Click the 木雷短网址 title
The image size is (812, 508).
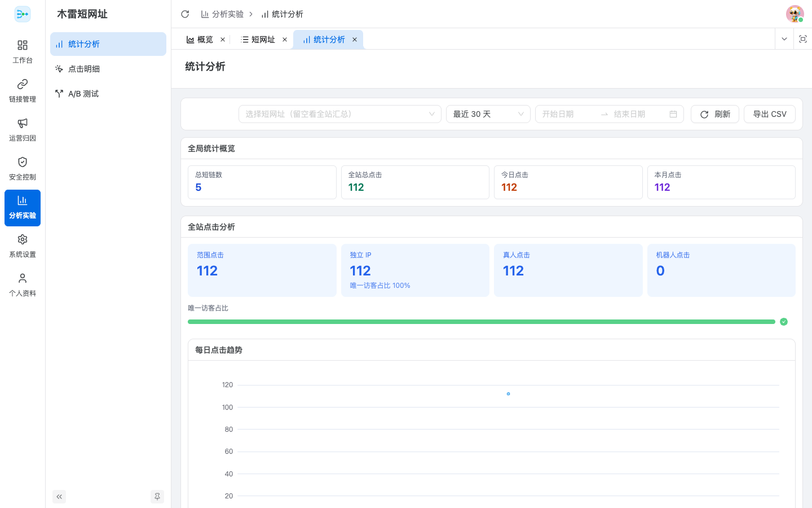(x=82, y=14)
